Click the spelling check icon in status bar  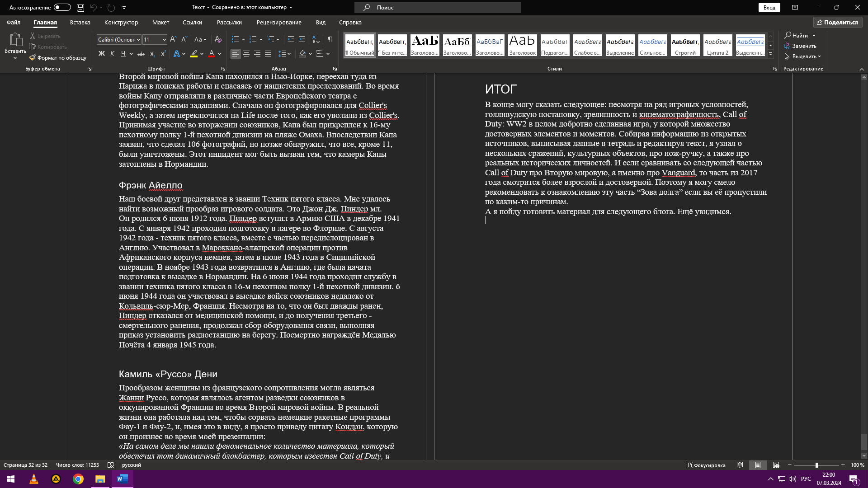click(x=111, y=465)
